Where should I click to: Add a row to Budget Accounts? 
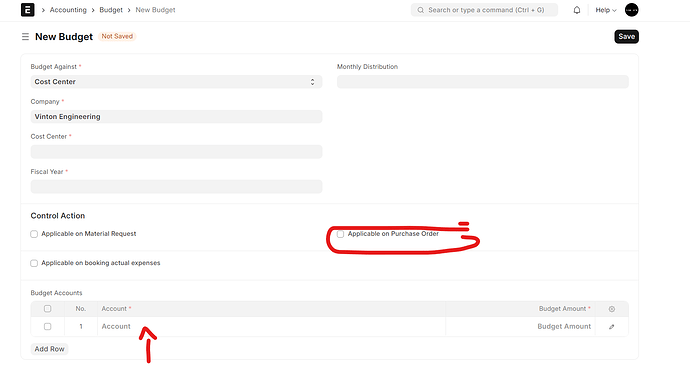click(49, 349)
